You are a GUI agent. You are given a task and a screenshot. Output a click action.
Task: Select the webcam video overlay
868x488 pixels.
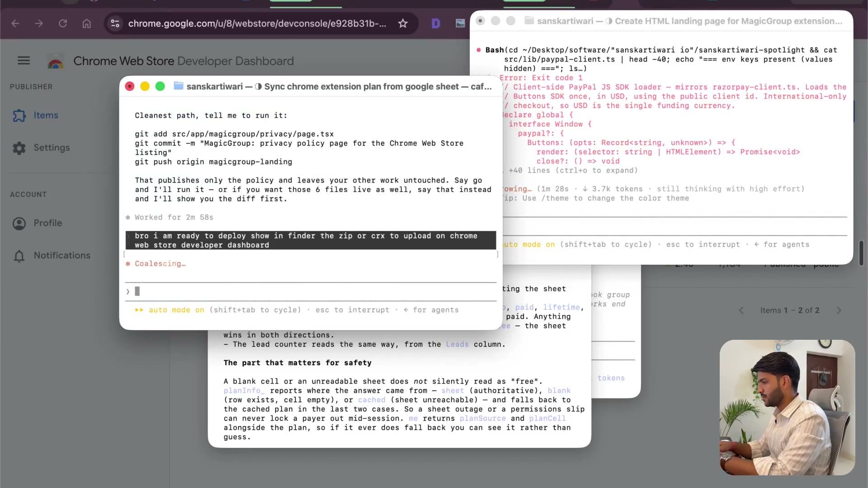[787, 408]
